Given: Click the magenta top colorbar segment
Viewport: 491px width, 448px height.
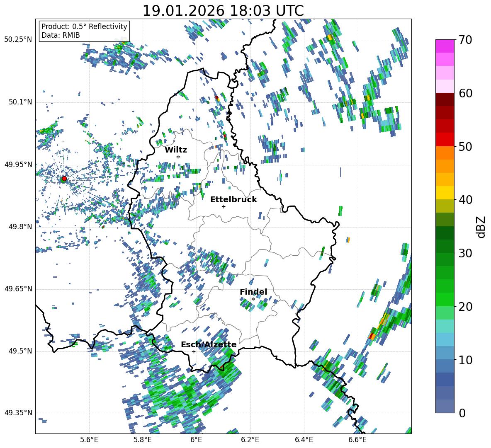Looking at the screenshot, I should [445, 46].
